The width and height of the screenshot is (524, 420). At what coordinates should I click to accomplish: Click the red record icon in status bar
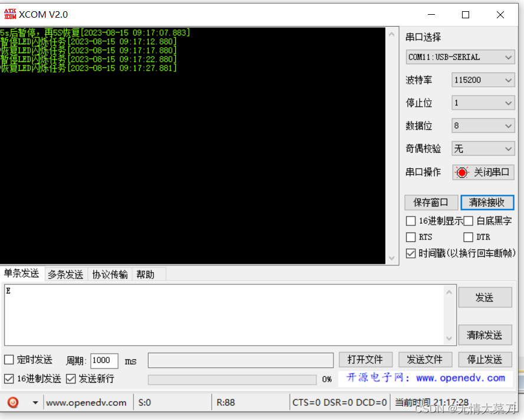pyautogui.click(x=12, y=402)
